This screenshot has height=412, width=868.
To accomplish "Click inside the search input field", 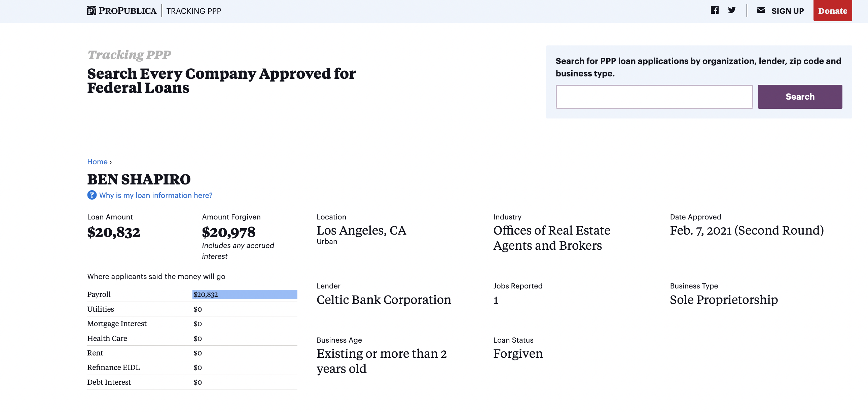I will [x=654, y=97].
